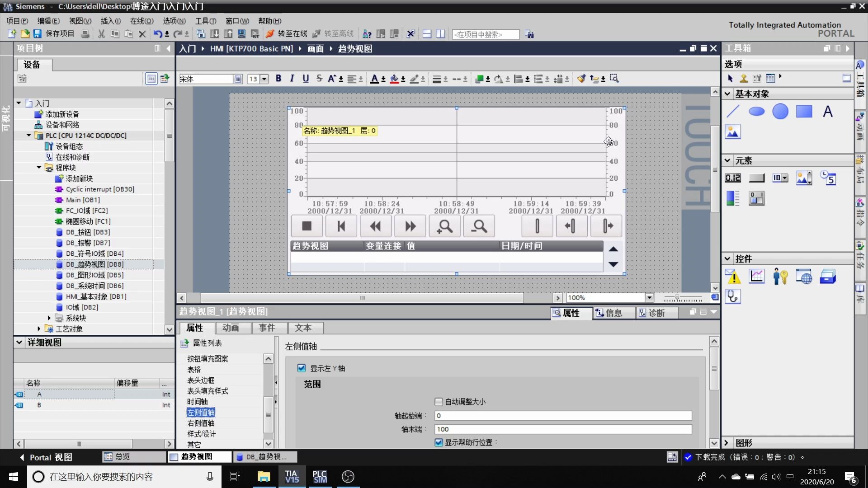868x488 pixels.
Task: Open DB_趋势视图 [DB8] in project tree
Action: [x=95, y=264]
